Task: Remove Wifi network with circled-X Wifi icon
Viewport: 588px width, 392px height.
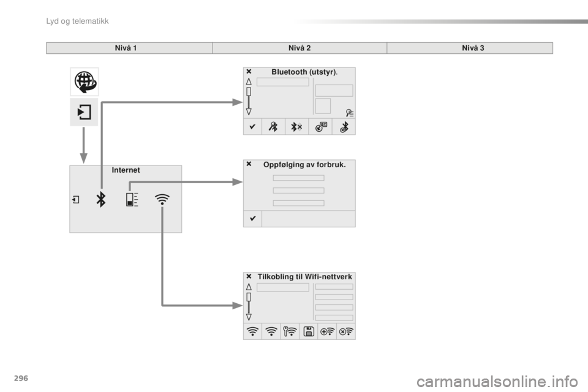Action: tap(346, 332)
